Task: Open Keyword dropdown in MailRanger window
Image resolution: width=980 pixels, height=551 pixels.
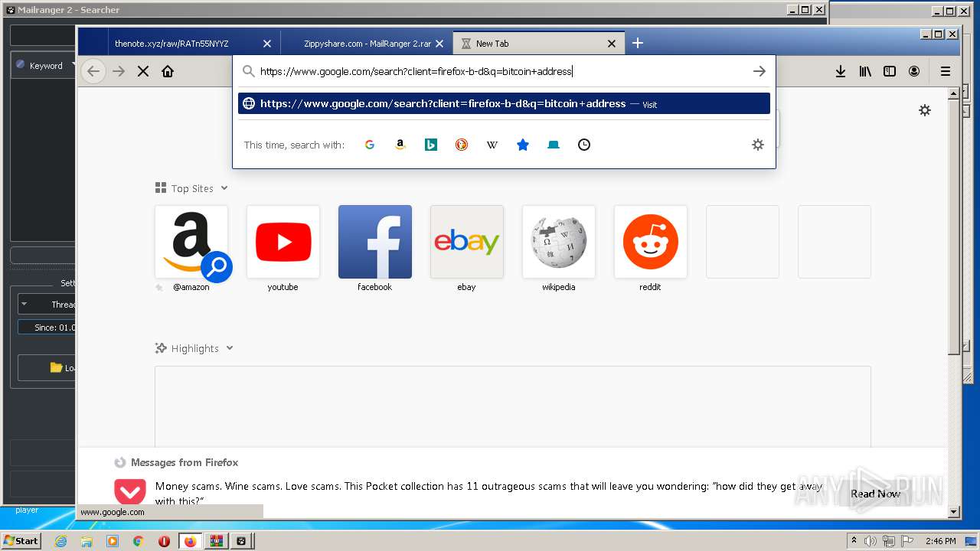Action: point(45,66)
